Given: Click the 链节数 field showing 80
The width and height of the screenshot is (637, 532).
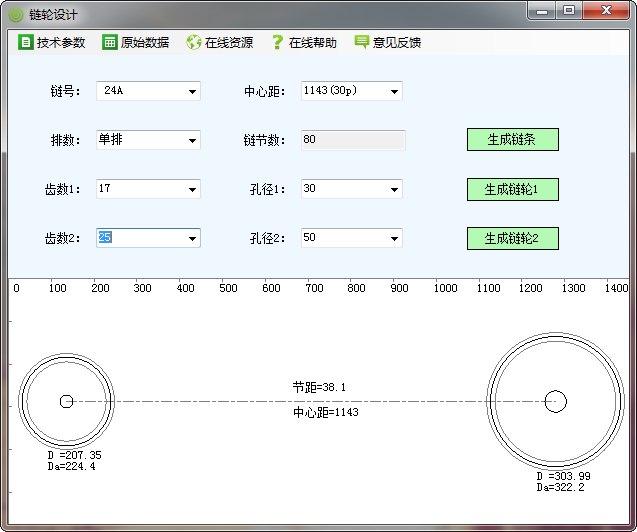Looking at the screenshot, I should click(x=353, y=140).
